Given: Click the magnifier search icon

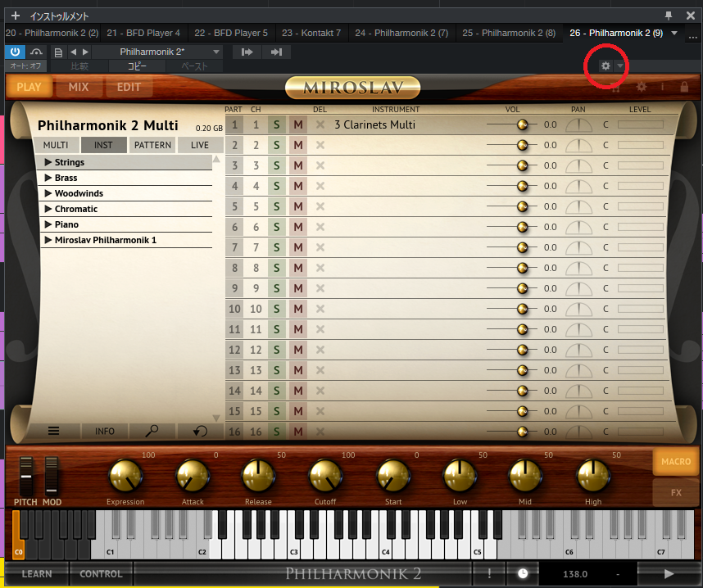Looking at the screenshot, I should pos(152,431).
